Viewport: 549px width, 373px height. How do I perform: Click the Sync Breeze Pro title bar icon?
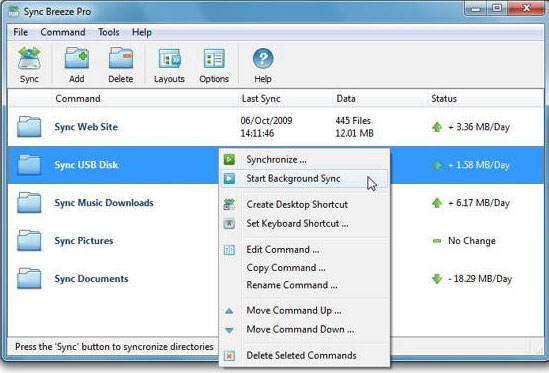click(14, 11)
